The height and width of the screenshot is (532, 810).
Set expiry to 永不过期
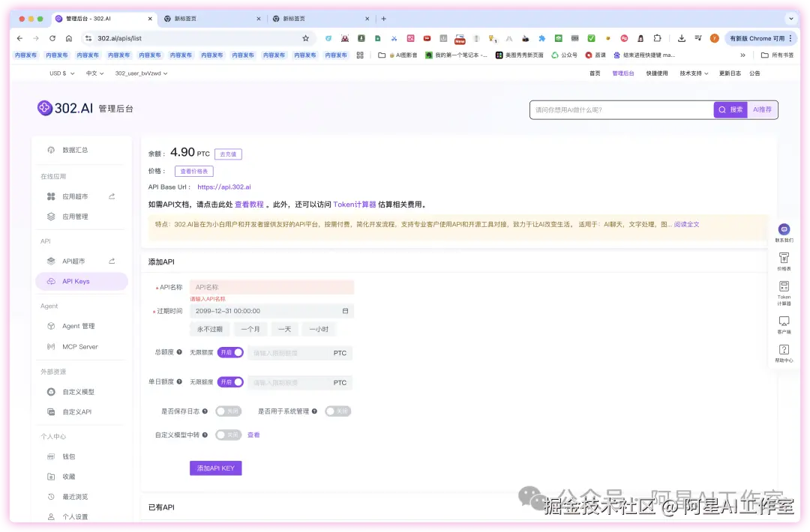210,329
